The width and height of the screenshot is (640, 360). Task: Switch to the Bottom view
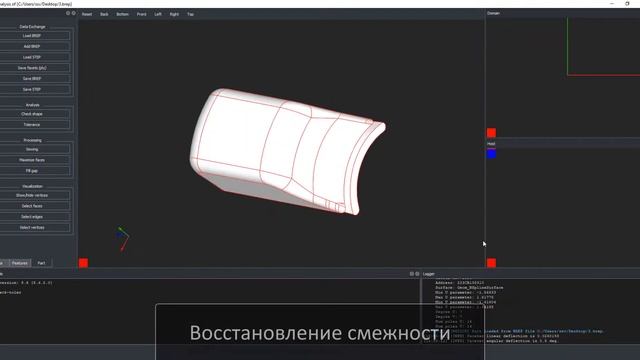click(122, 14)
